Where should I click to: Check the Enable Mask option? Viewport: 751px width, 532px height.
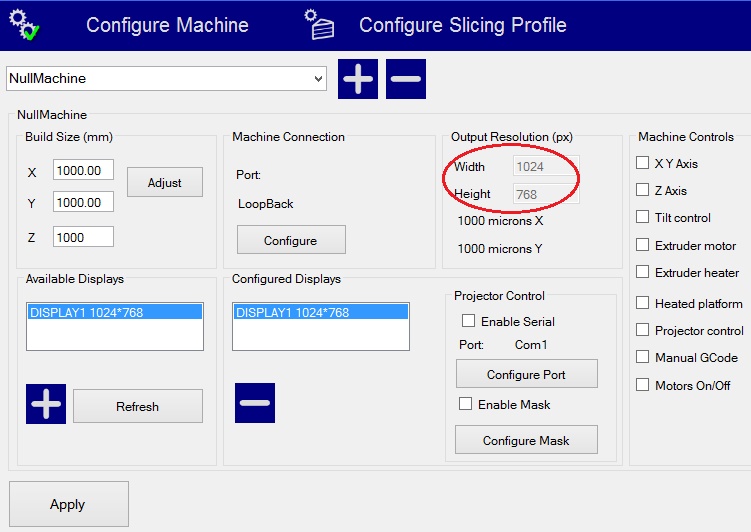(466, 404)
